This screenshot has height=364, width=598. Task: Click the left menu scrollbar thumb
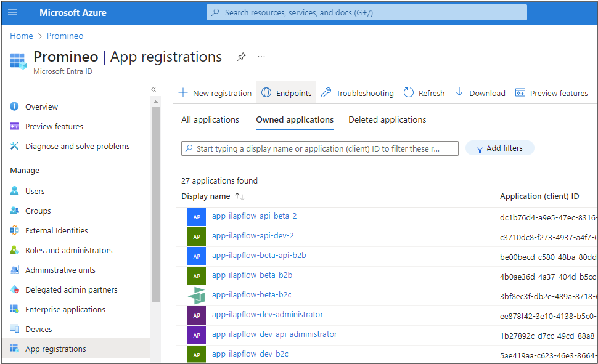pos(155,204)
